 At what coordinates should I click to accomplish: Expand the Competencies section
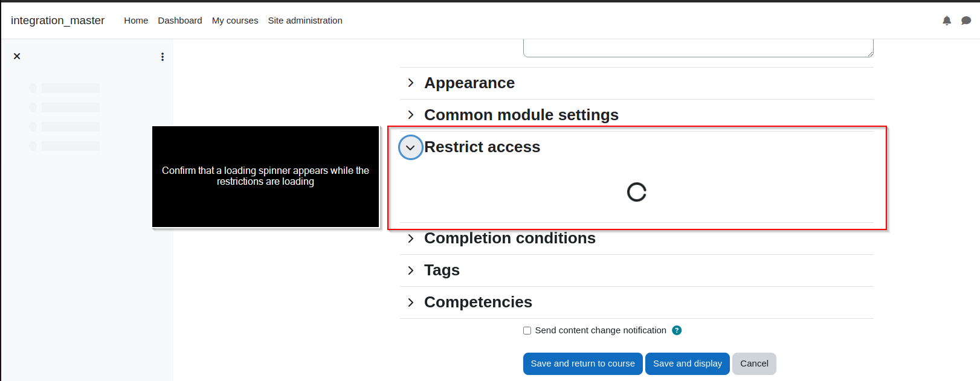411,303
